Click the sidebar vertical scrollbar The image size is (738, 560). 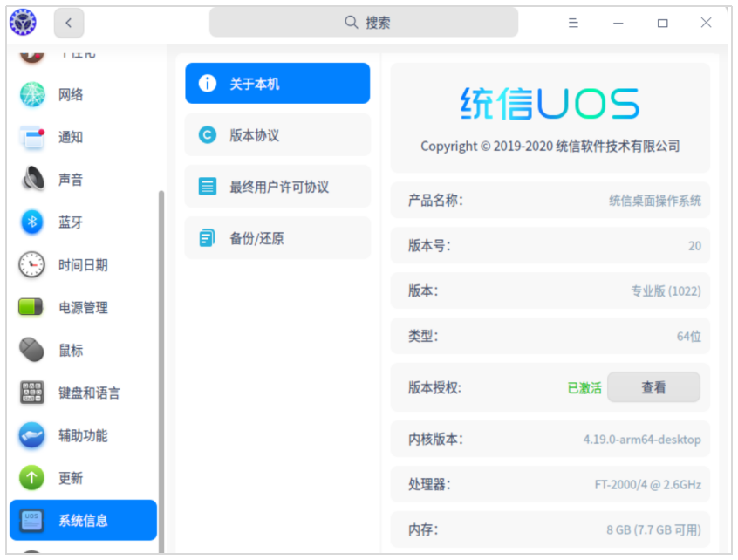(161, 372)
